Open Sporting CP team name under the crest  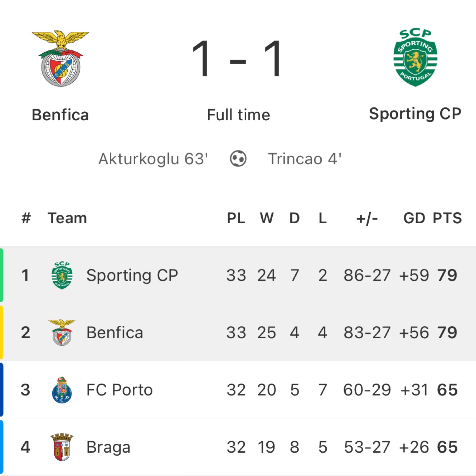(x=415, y=114)
